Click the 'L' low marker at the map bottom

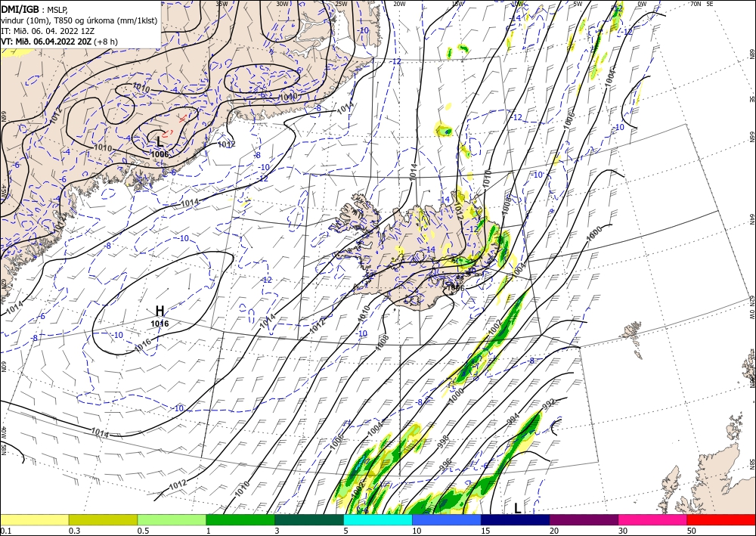517,508
